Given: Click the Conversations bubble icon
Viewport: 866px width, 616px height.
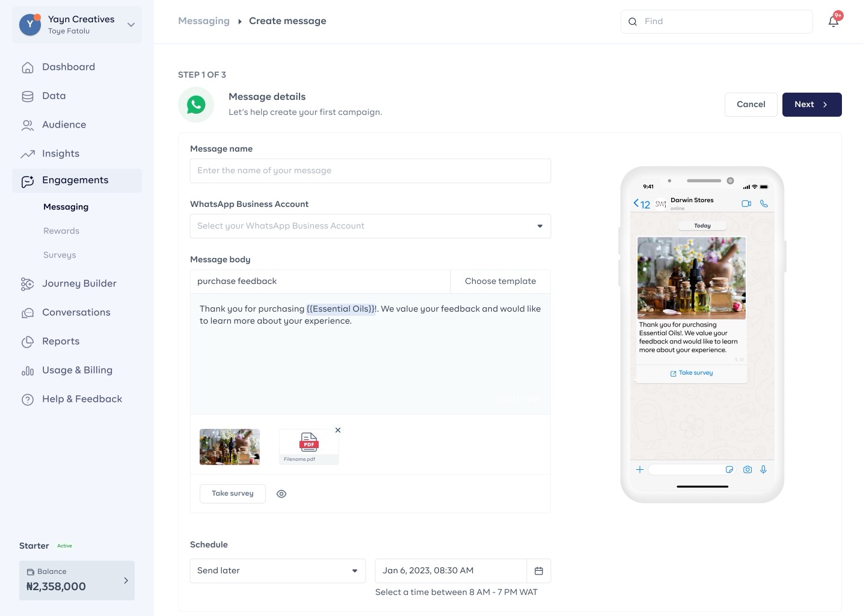Looking at the screenshot, I should pyautogui.click(x=28, y=313).
